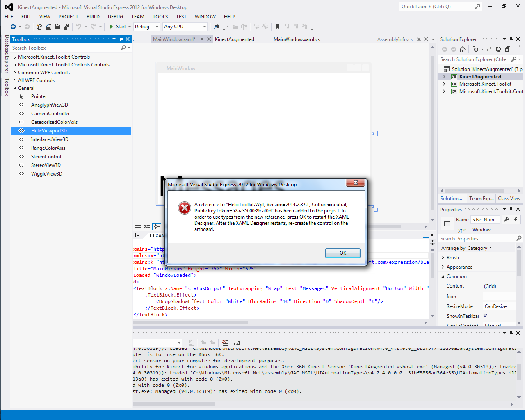Select the vertical split view icon
This screenshot has height=420, width=525.
pyautogui.click(x=420, y=235)
